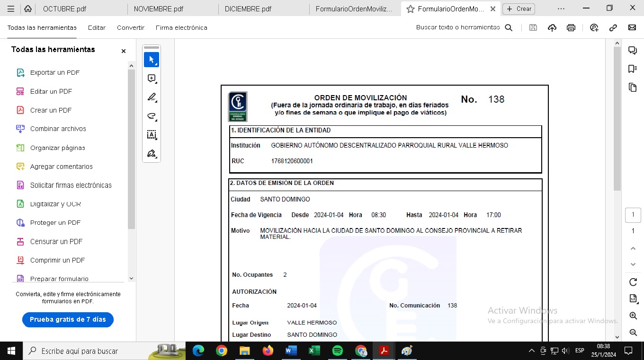The height and width of the screenshot is (360, 644).
Task: Click the Crear new tab button
Action: 519,9
